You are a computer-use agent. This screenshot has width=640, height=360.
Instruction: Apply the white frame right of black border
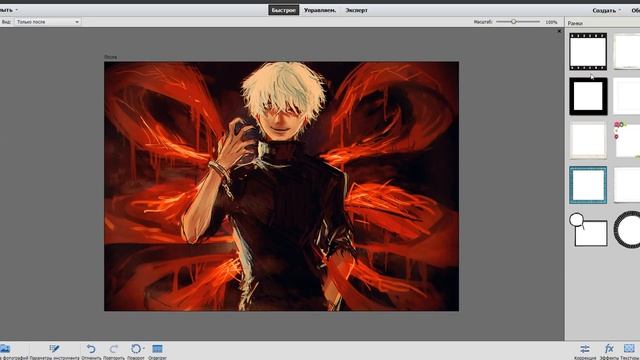627,96
